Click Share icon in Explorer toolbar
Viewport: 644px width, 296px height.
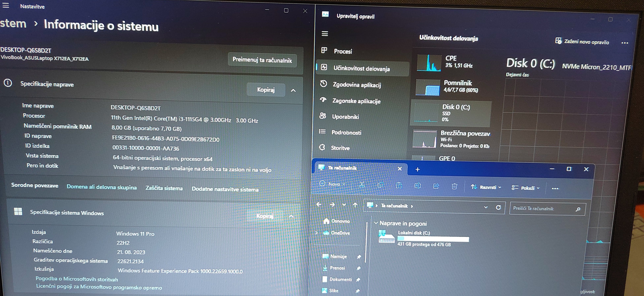pyautogui.click(x=436, y=186)
